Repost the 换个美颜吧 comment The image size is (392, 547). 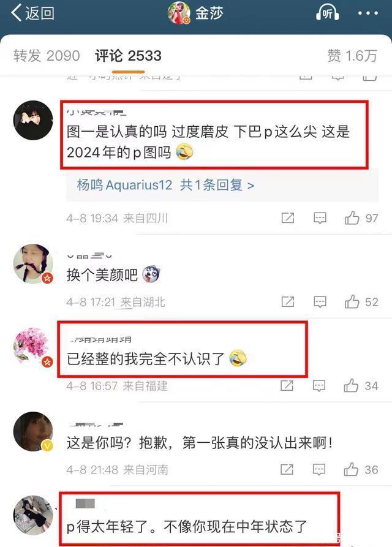click(x=288, y=302)
